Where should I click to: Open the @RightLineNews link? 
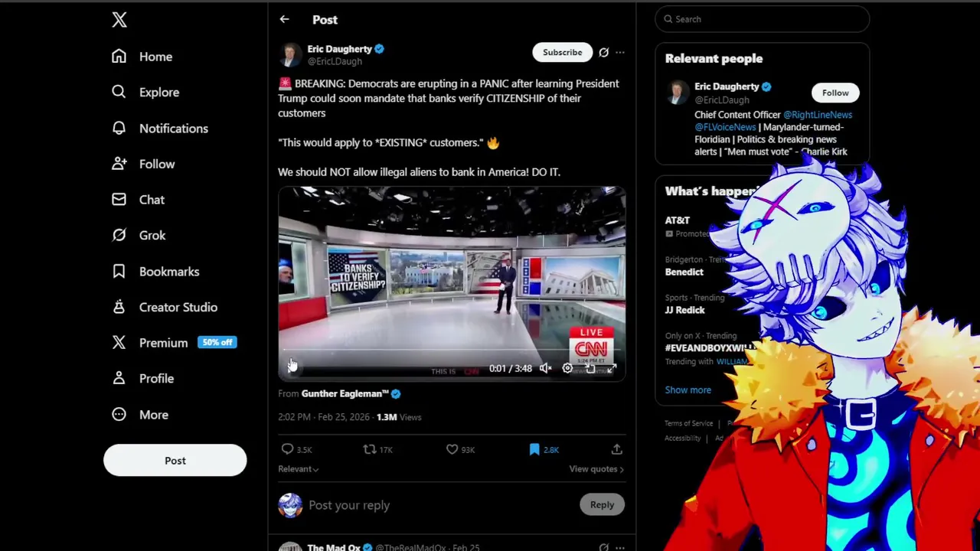(817, 115)
